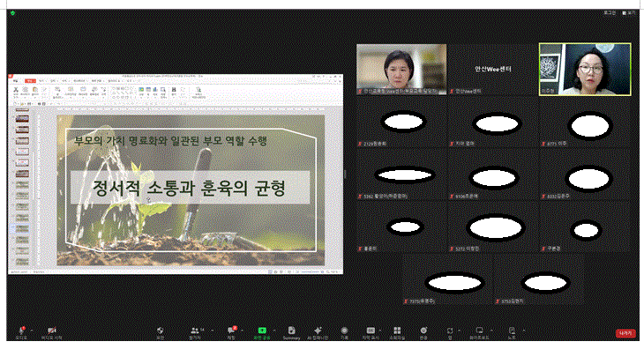This screenshot has width=644, height=349.
Task: Expand the caret next to 채팅
Action: [x=242, y=330]
